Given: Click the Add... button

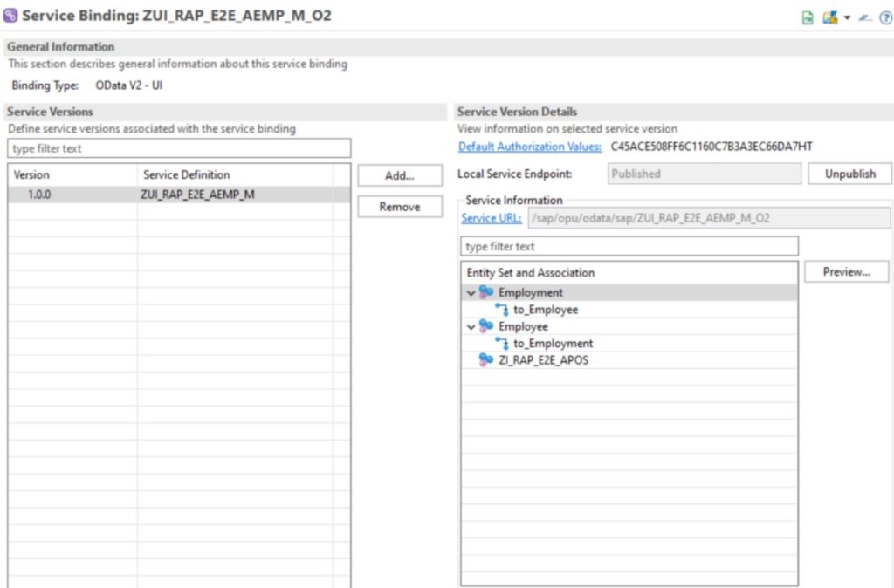Looking at the screenshot, I should point(400,175).
